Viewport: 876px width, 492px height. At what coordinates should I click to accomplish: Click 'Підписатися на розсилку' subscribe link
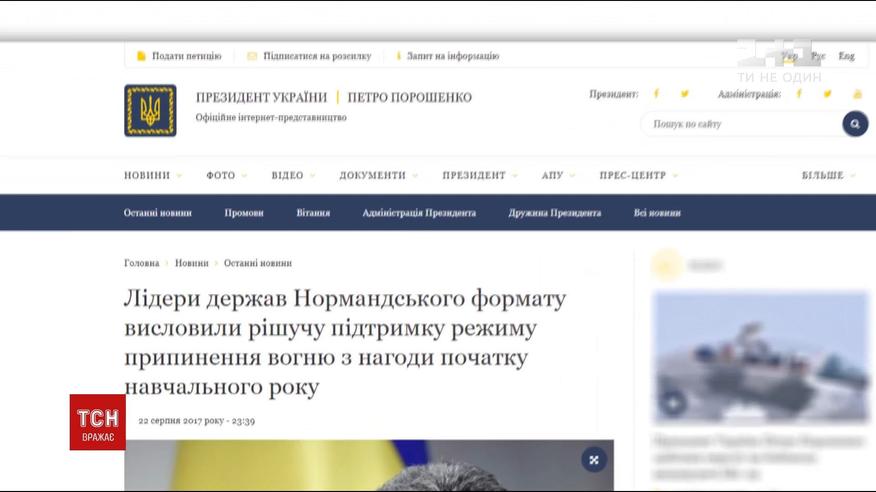pos(309,56)
